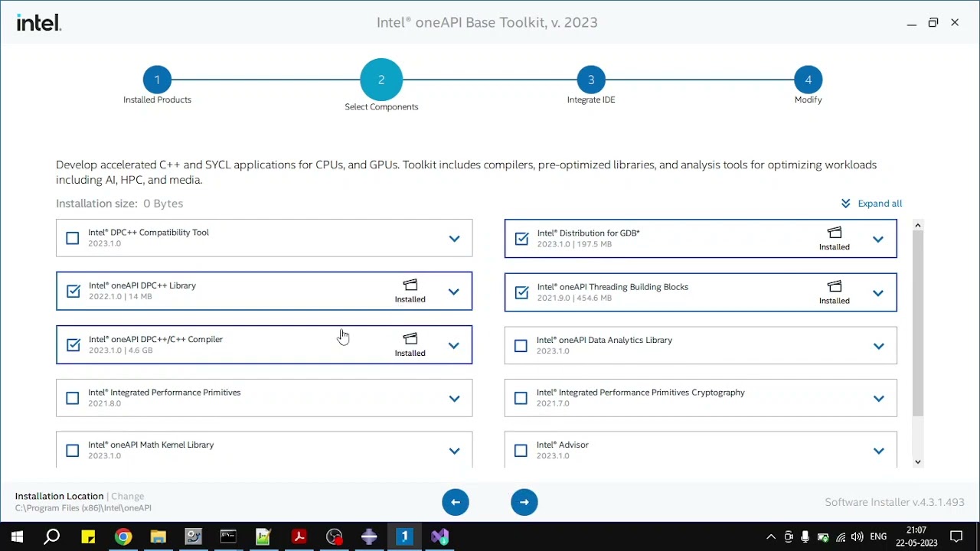The width and height of the screenshot is (980, 551).
Task: Check Intel oneAPI Math Kernel Library checkbox
Action: (73, 451)
